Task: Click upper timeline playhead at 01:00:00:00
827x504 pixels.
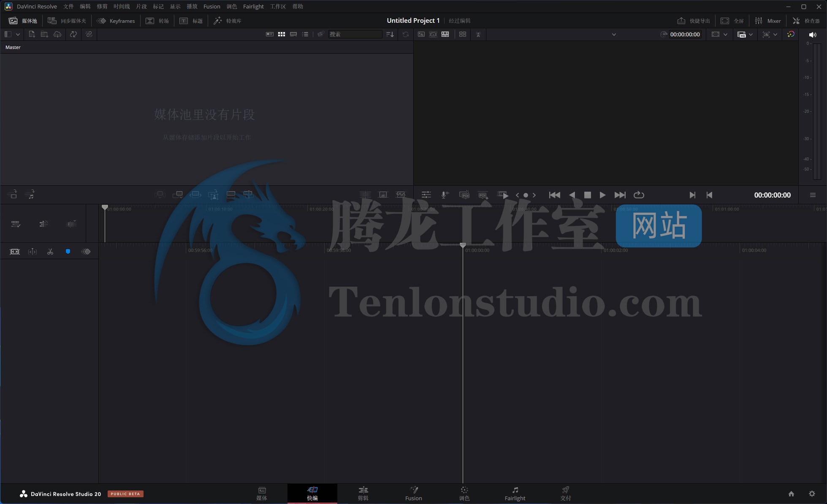Action: click(105, 207)
